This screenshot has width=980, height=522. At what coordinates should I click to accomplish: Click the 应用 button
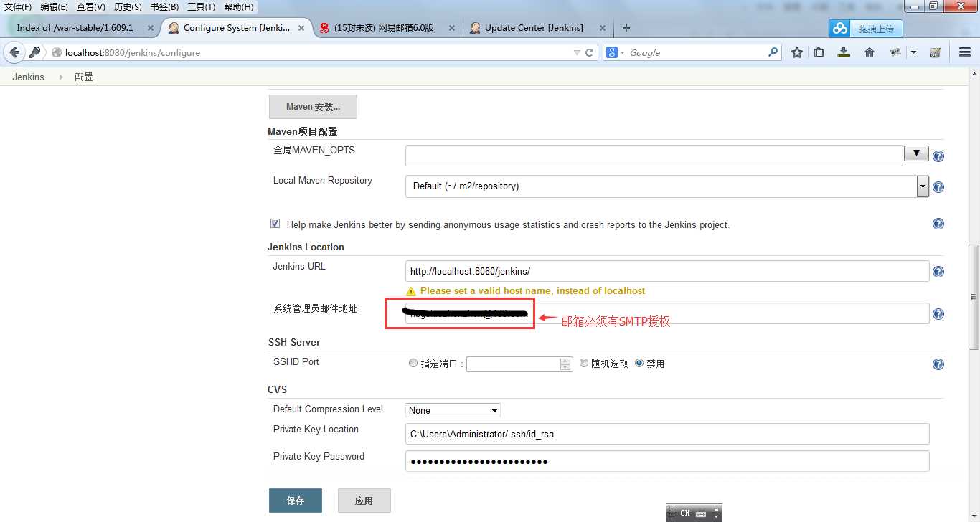(364, 500)
